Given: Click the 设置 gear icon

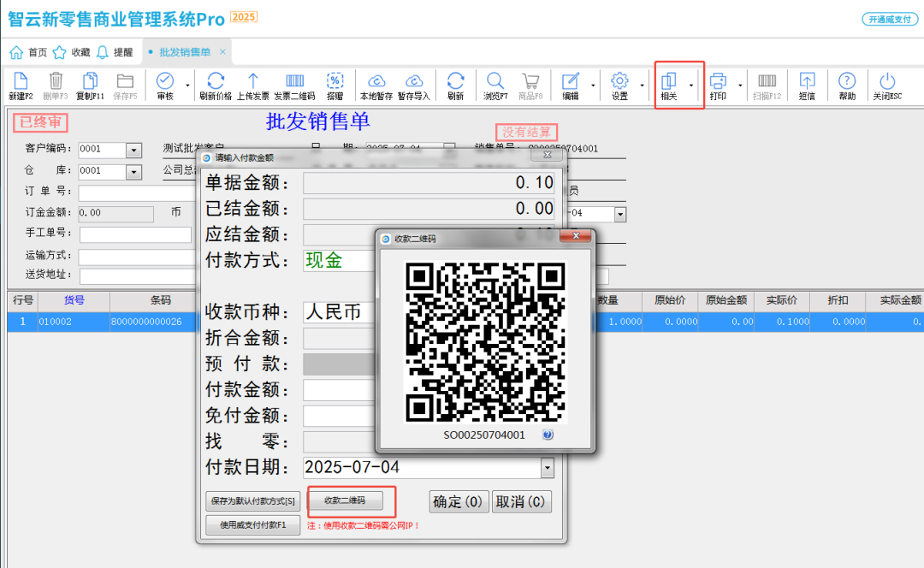Looking at the screenshot, I should (619, 80).
